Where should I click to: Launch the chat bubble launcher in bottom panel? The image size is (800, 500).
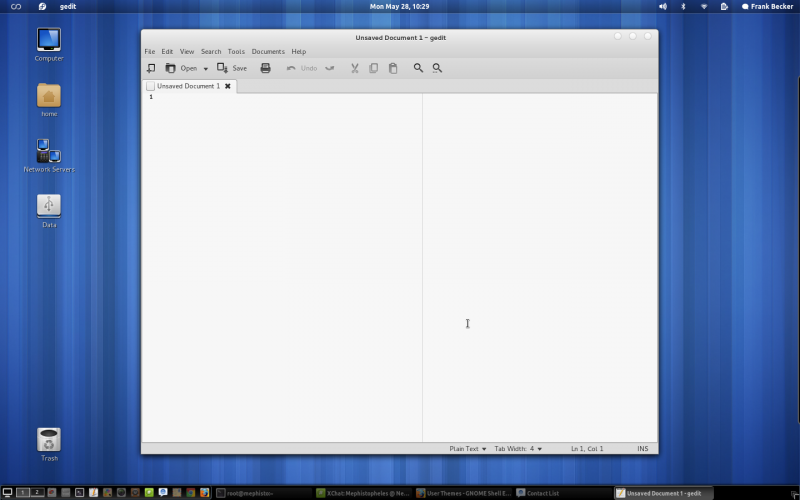(163, 493)
